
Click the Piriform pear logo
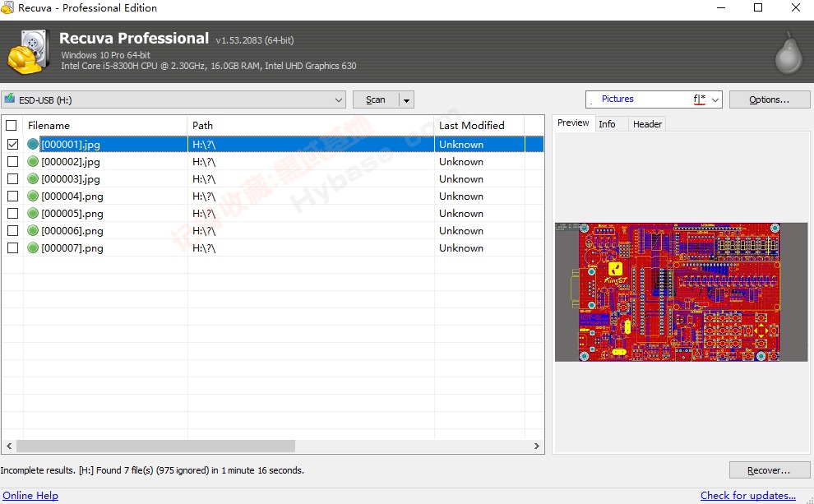pos(789,53)
